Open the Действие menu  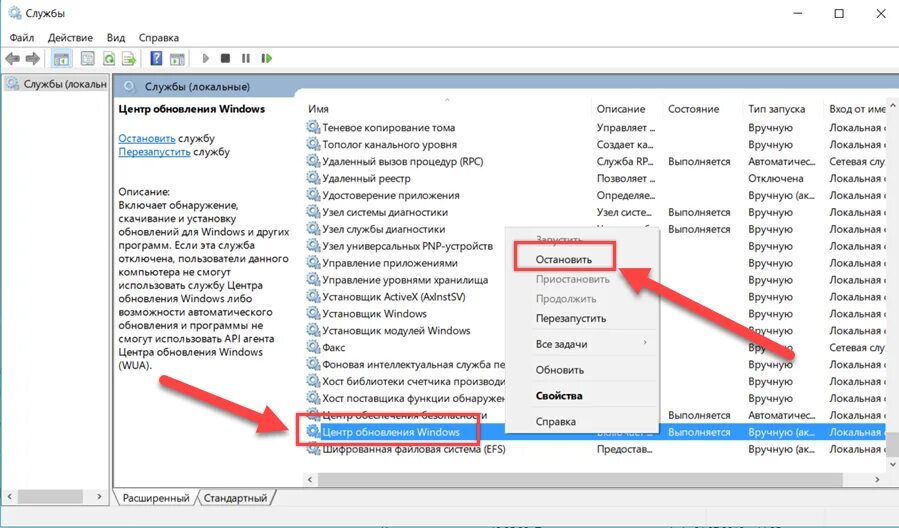(70, 38)
